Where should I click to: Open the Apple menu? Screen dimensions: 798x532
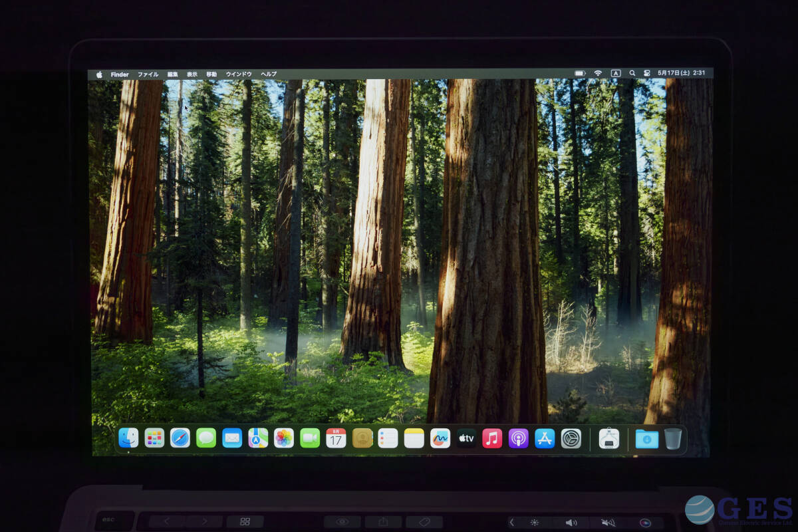tap(99, 74)
